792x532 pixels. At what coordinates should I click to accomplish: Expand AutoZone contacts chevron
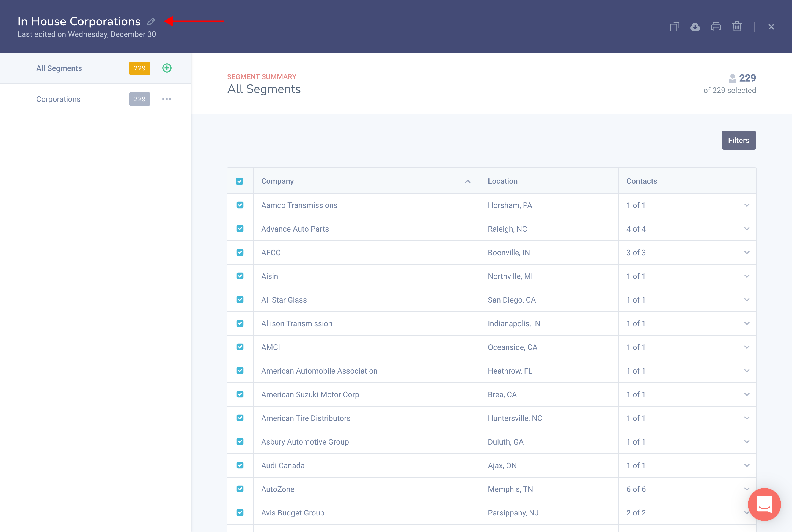[x=747, y=489]
